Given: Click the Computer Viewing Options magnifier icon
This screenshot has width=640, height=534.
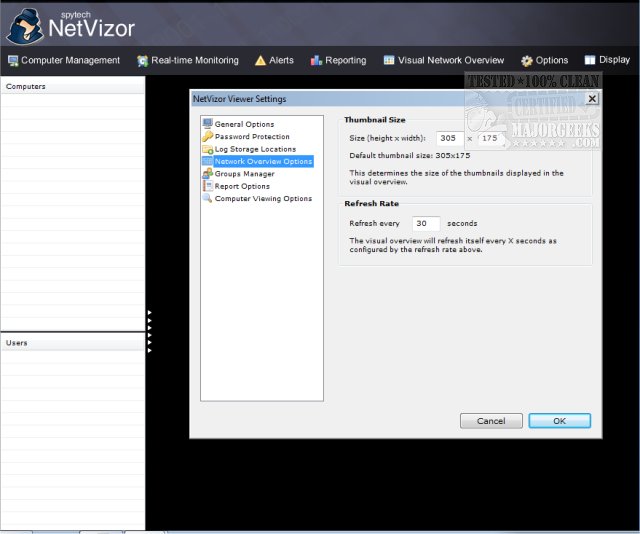Looking at the screenshot, I should click(208, 198).
